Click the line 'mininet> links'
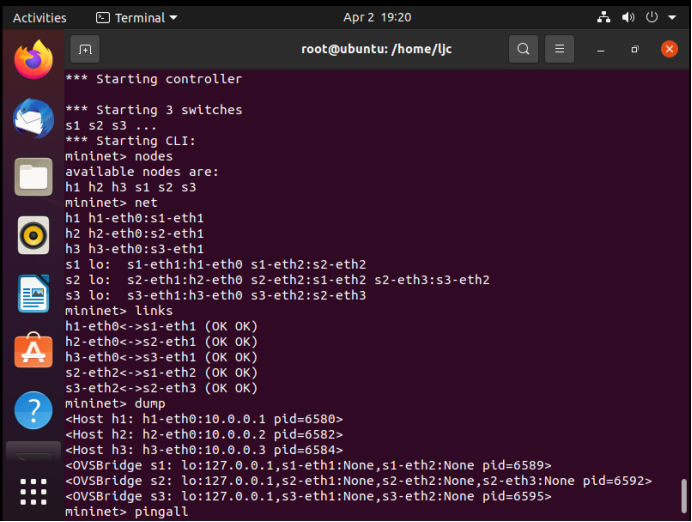 119,311
